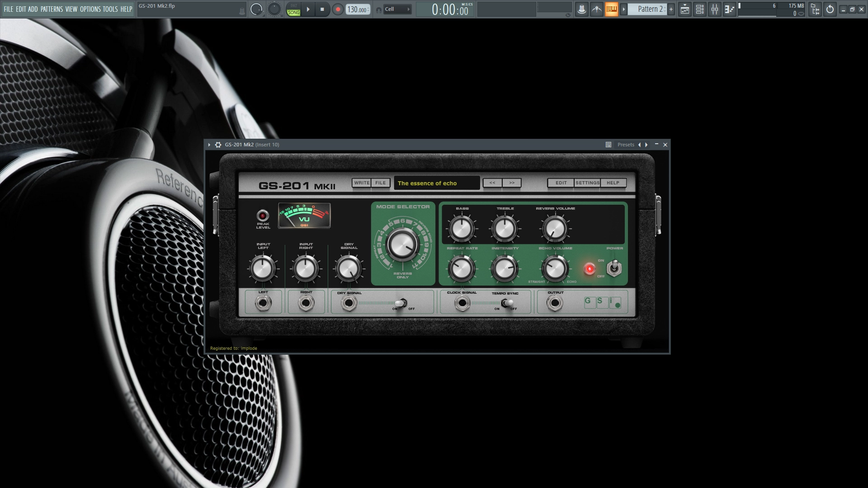The height and width of the screenshot is (488, 868).
Task: Click the INPUT RIGHT knob
Action: click(306, 269)
